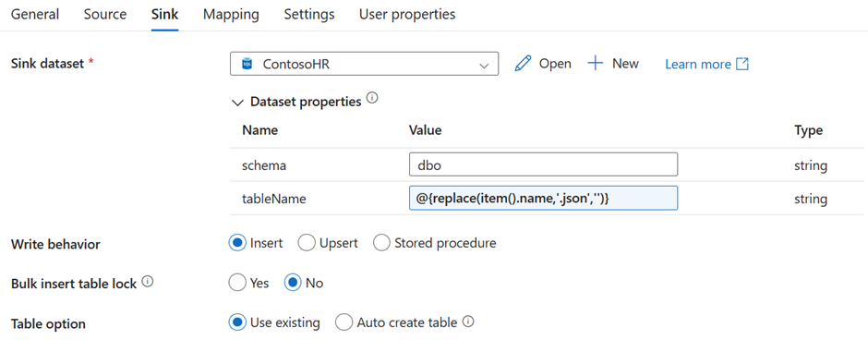Image resolution: width=868 pixels, height=340 pixels.
Task: Click the external link icon beside Learn more
Action: [x=741, y=65]
